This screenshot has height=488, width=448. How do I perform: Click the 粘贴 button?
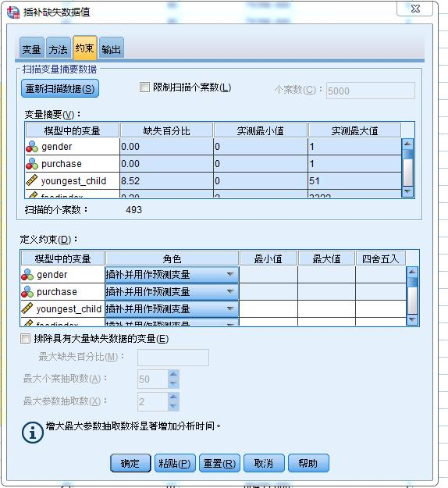[175, 464]
